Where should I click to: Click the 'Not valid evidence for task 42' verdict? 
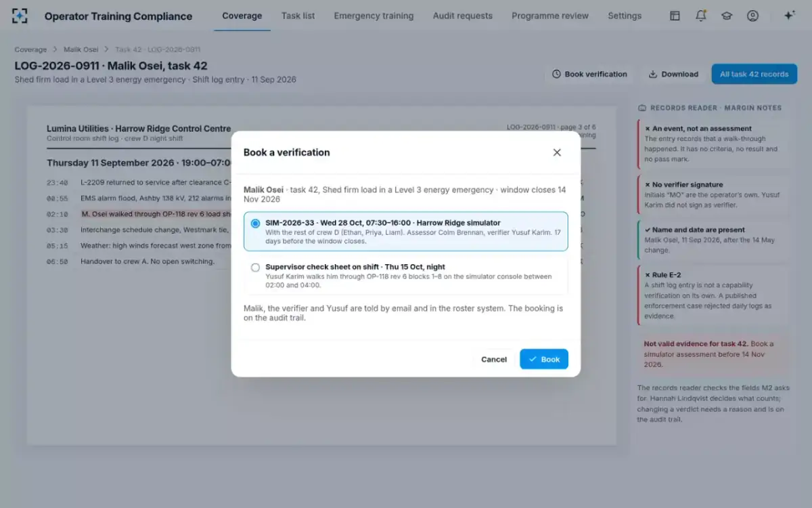click(713, 354)
